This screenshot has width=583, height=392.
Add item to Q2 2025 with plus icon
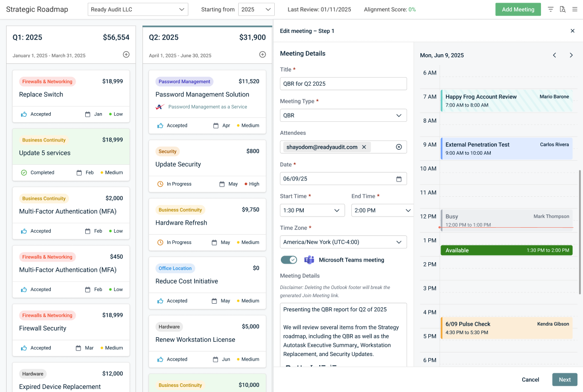pos(263,55)
